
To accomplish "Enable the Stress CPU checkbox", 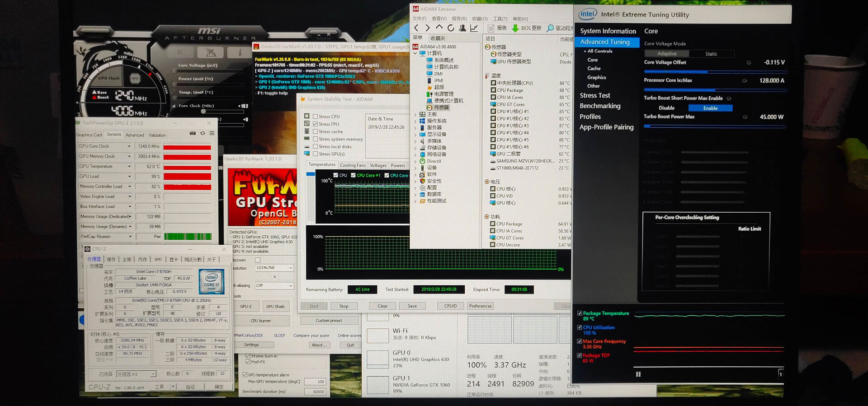I will [x=315, y=117].
